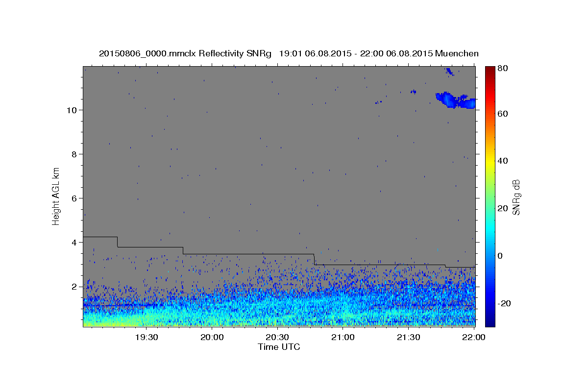Click the 'Time UTC' axis label
Screen dimensions: 588x392
coord(279,347)
